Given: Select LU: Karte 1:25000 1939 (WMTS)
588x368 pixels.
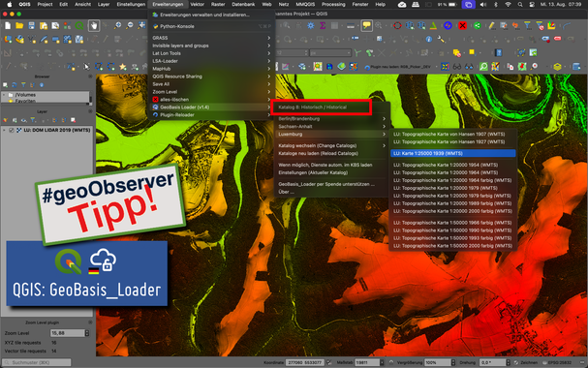Looking at the screenshot, I should (x=453, y=153).
